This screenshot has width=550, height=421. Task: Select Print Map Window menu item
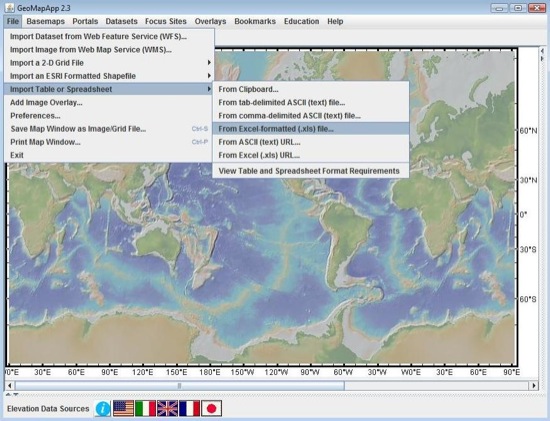[x=108, y=142]
